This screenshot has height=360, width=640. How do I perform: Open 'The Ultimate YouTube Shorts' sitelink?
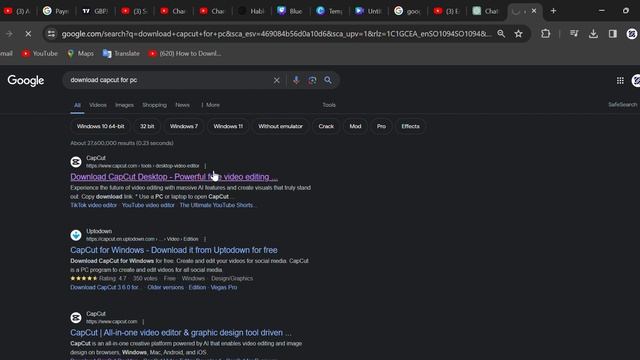217,205
